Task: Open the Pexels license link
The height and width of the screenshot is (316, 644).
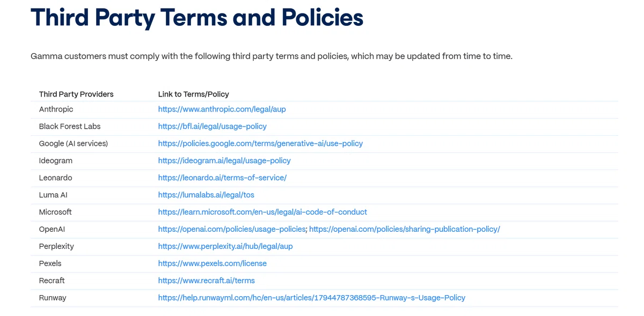Action: tap(213, 263)
